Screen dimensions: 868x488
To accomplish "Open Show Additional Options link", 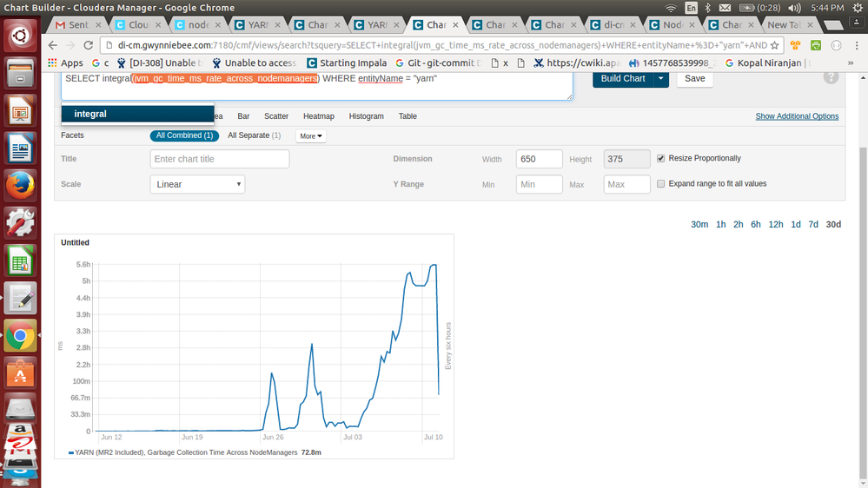I will pyautogui.click(x=797, y=116).
